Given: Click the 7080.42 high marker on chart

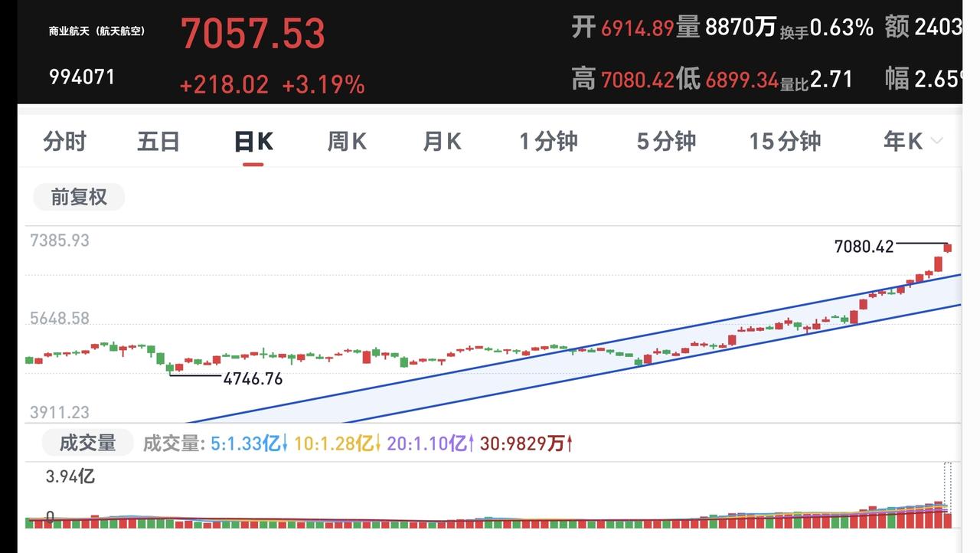Looking at the screenshot, I should coord(864,247).
